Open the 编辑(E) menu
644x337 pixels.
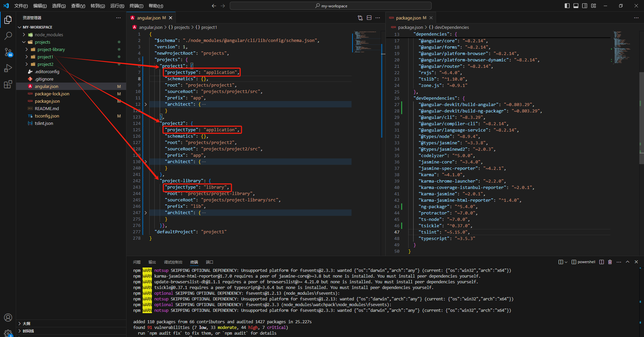(x=40, y=6)
